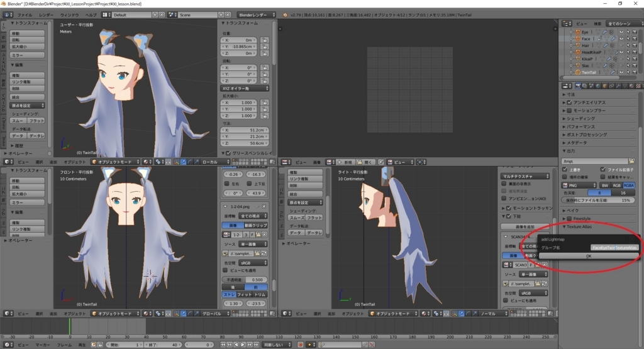
Task: Open the XYZ オイラー角 rotation mode dropdown
Action: (x=245, y=88)
